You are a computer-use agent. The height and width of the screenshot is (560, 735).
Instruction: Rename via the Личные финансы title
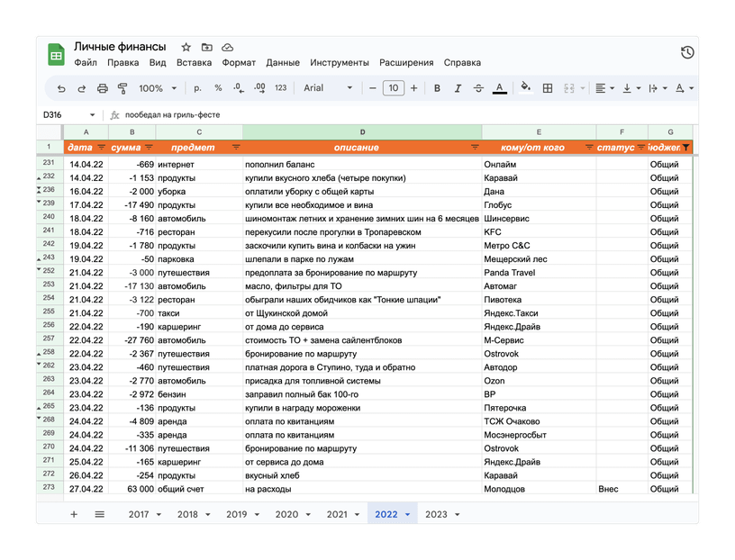click(120, 47)
